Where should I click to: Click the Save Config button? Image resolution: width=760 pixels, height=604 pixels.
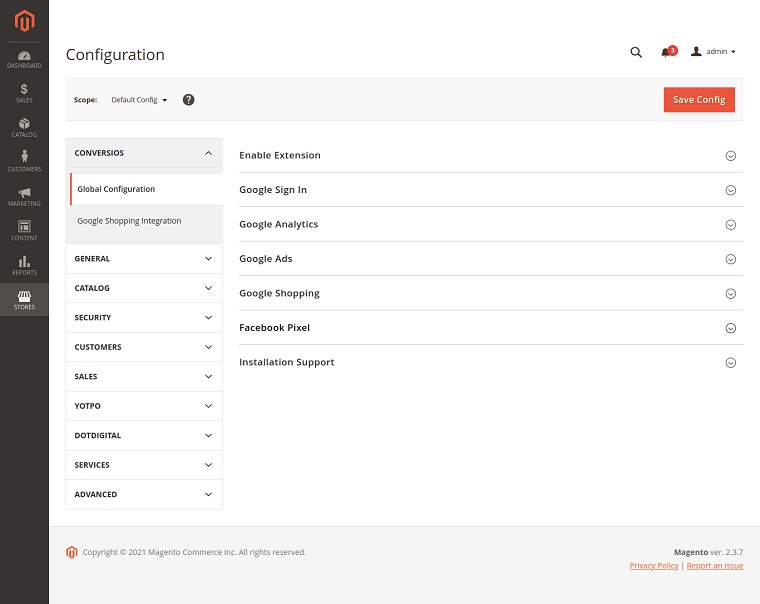(699, 100)
